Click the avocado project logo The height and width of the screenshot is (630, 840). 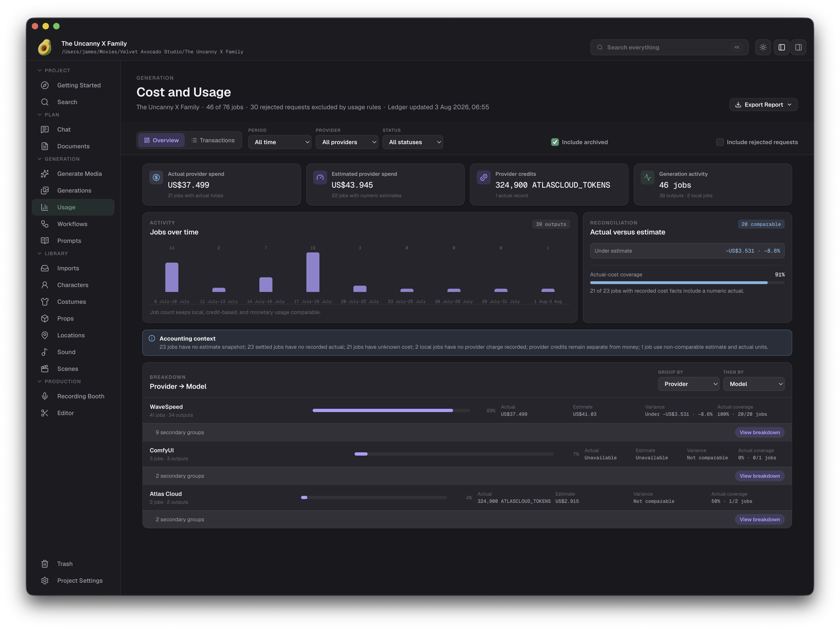[x=45, y=47]
